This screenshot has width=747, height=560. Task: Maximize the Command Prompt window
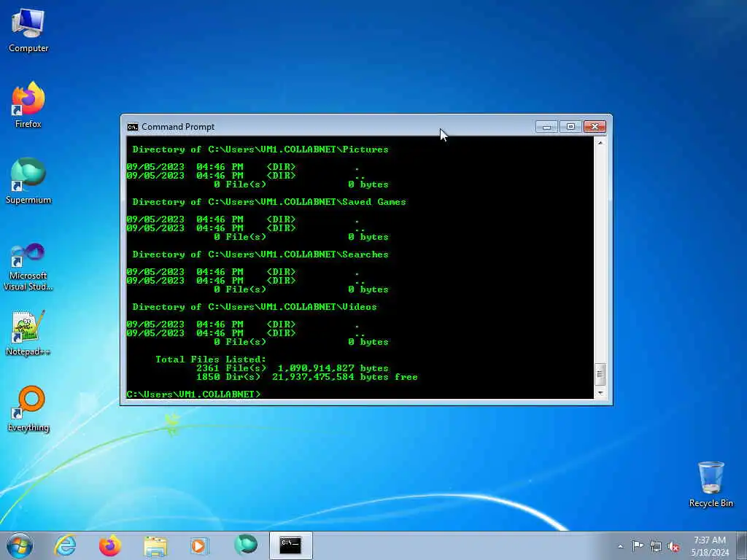click(570, 127)
